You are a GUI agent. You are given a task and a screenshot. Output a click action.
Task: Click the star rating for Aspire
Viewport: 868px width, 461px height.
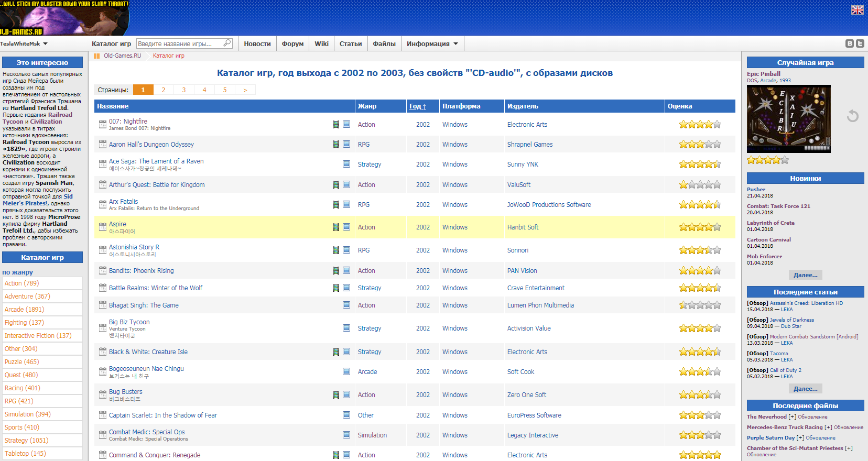[700, 227]
